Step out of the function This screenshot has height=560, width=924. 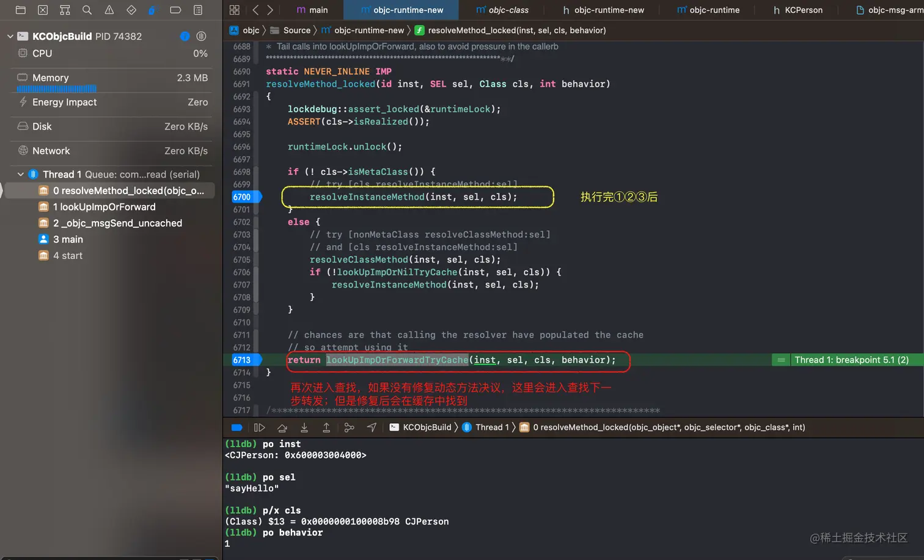pos(326,427)
